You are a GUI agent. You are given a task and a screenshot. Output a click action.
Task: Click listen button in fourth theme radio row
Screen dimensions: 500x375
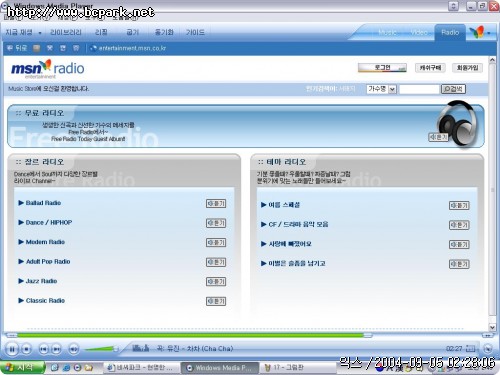point(459,264)
